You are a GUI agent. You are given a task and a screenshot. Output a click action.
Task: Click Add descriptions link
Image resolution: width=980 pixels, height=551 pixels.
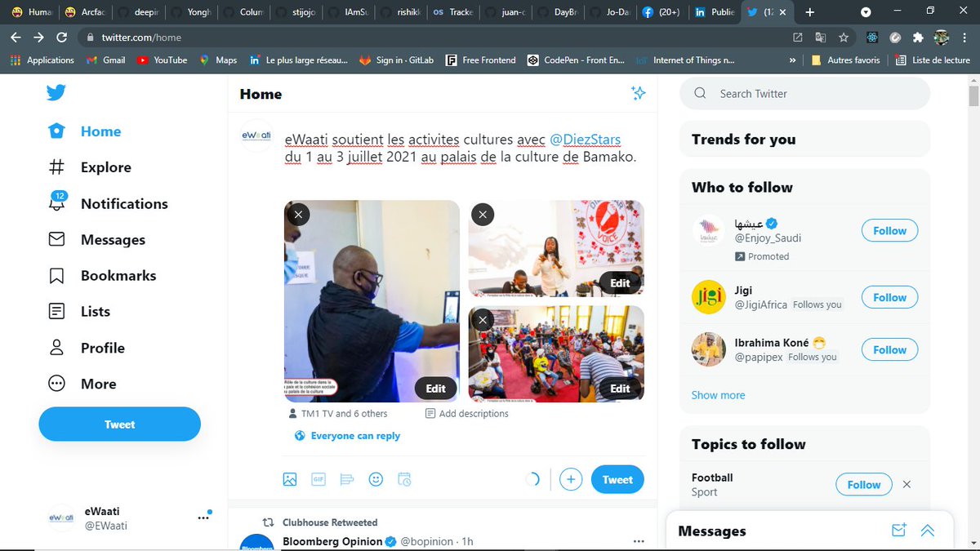tap(467, 414)
